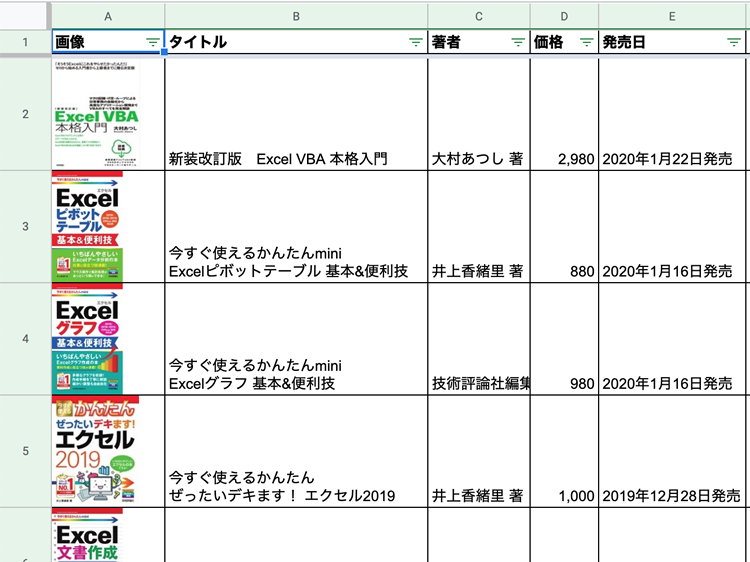Click the エクセル 2019 book cover image
The width and height of the screenshot is (750, 562).
click(95, 451)
